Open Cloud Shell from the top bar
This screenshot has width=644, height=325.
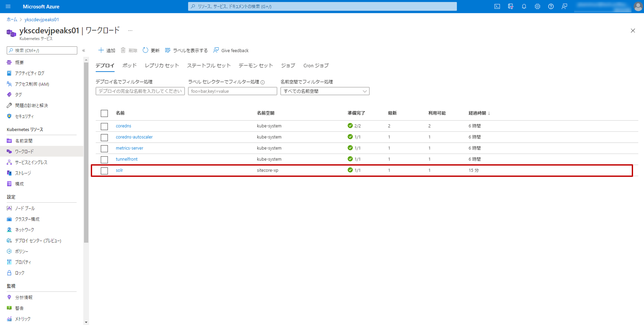point(497,6)
